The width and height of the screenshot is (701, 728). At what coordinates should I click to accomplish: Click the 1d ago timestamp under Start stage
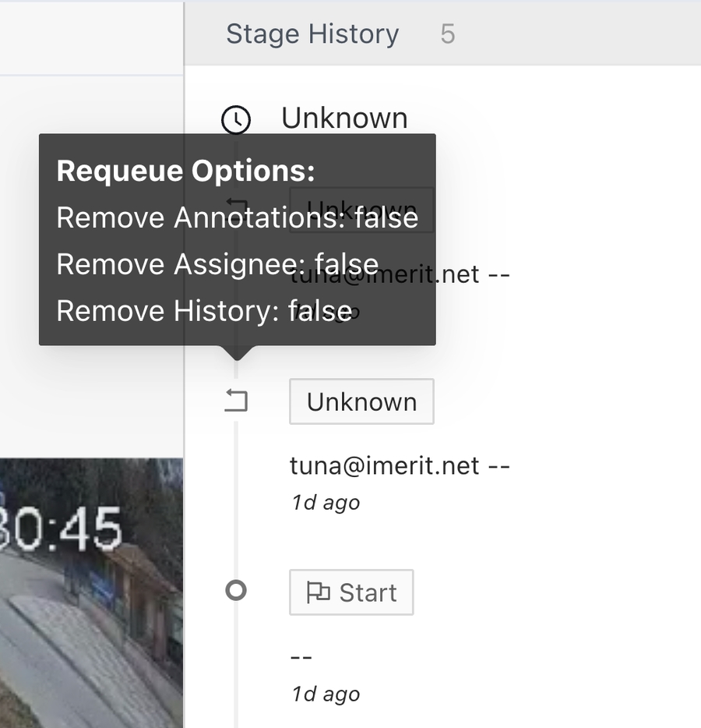326,694
